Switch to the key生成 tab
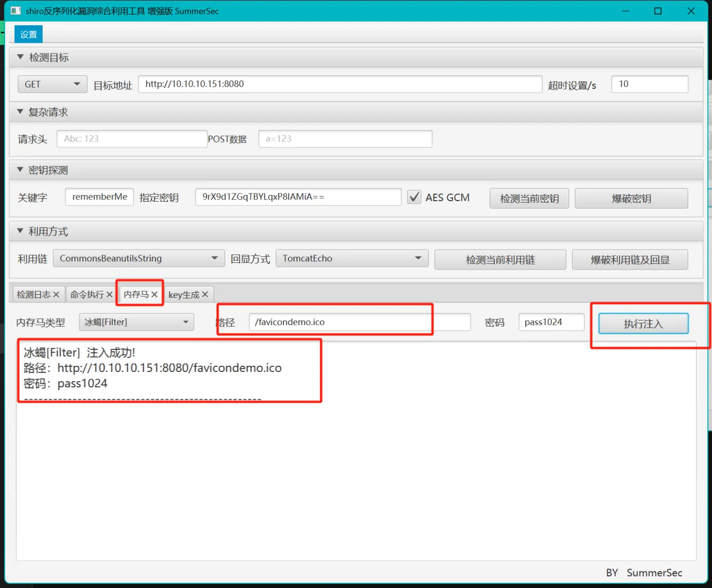 (184, 294)
